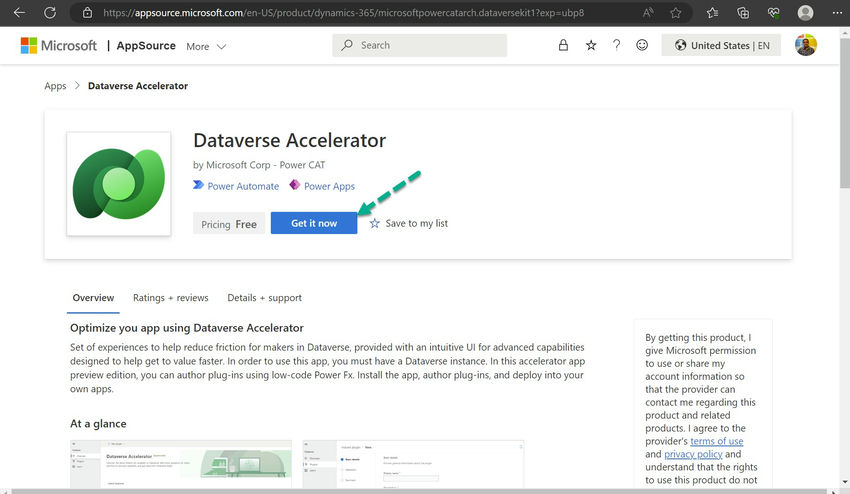850x494 pixels.
Task: Go to Apps breadcrumb link
Action: [55, 86]
